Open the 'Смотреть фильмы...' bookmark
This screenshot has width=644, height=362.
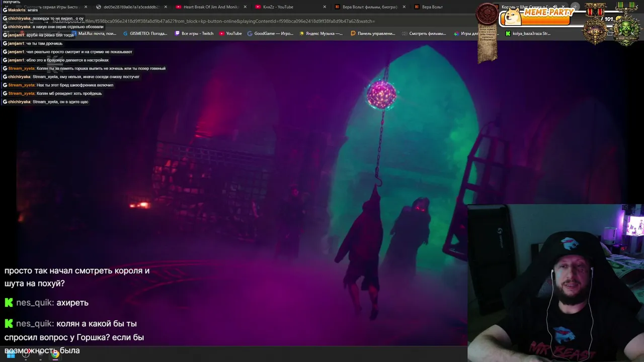(x=424, y=34)
